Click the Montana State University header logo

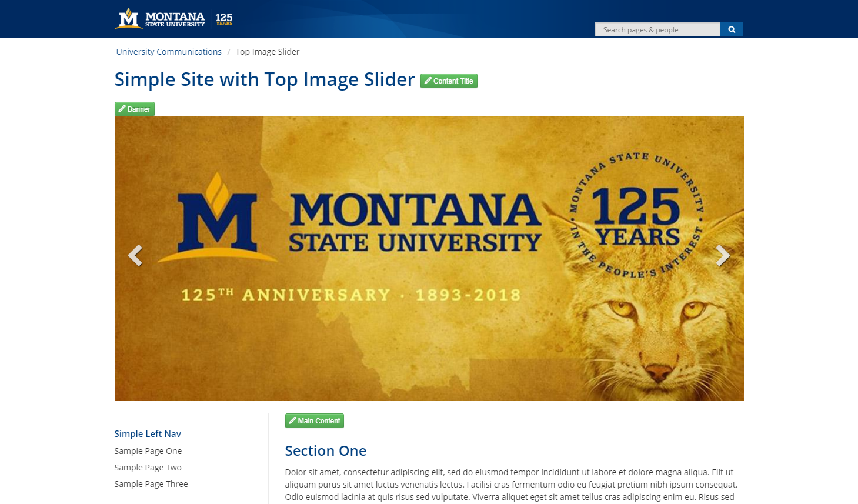(x=160, y=19)
